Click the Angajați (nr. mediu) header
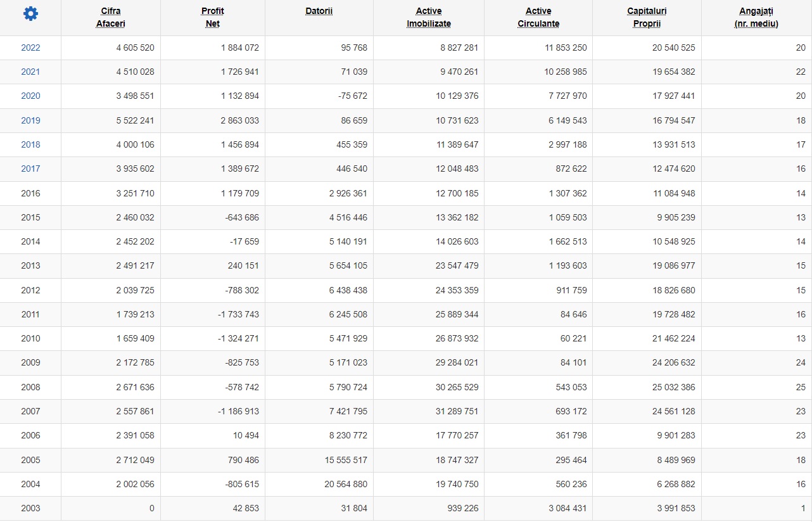 (x=756, y=18)
